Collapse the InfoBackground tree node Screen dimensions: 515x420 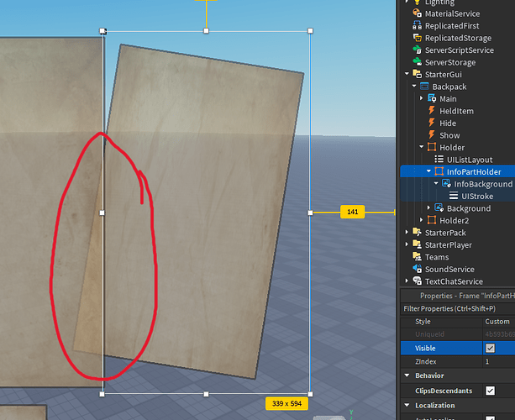(436, 183)
